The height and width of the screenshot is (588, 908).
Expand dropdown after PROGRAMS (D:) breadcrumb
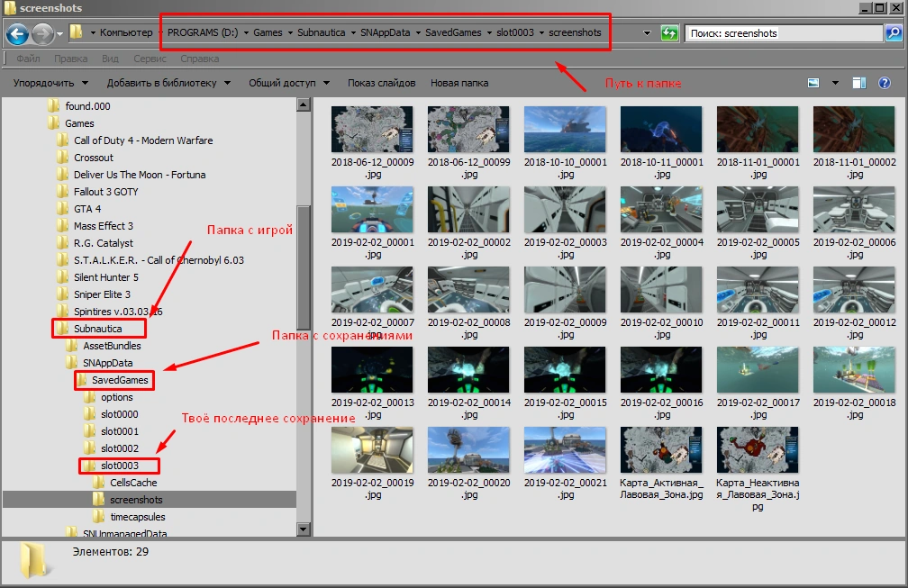pos(246,32)
